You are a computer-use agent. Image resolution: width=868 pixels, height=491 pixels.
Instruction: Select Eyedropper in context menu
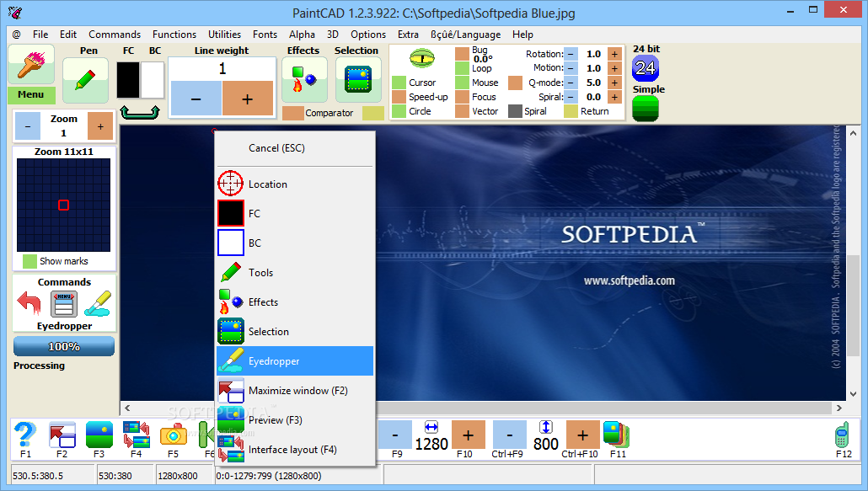295,361
